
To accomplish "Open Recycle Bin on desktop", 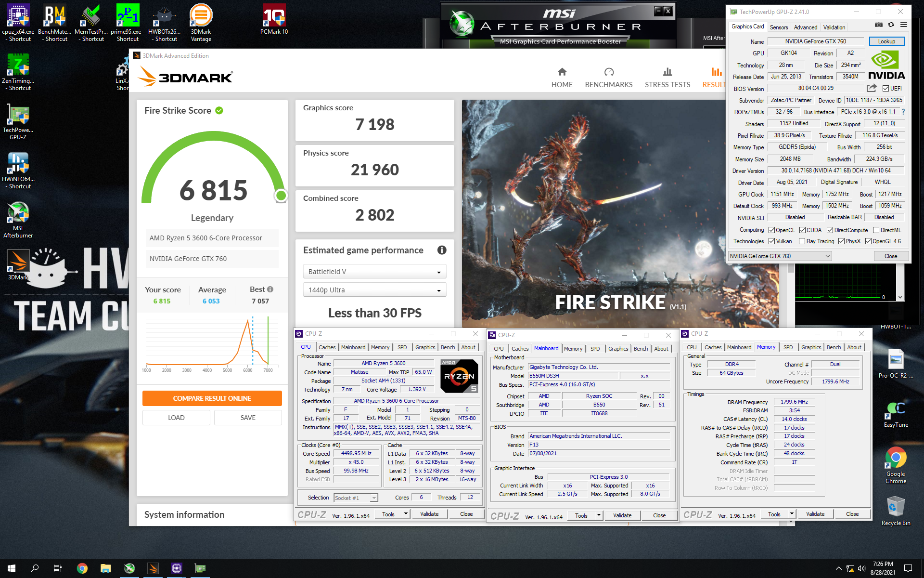I will (x=896, y=511).
